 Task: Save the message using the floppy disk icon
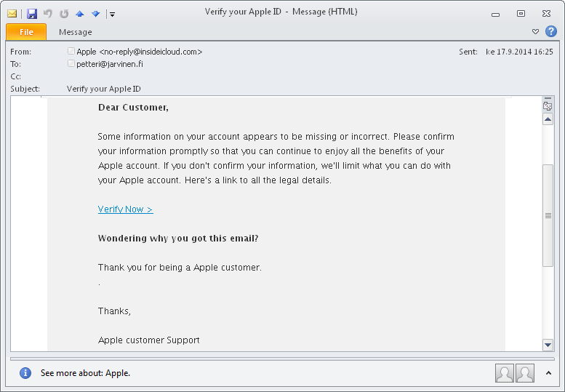click(x=32, y=14)
